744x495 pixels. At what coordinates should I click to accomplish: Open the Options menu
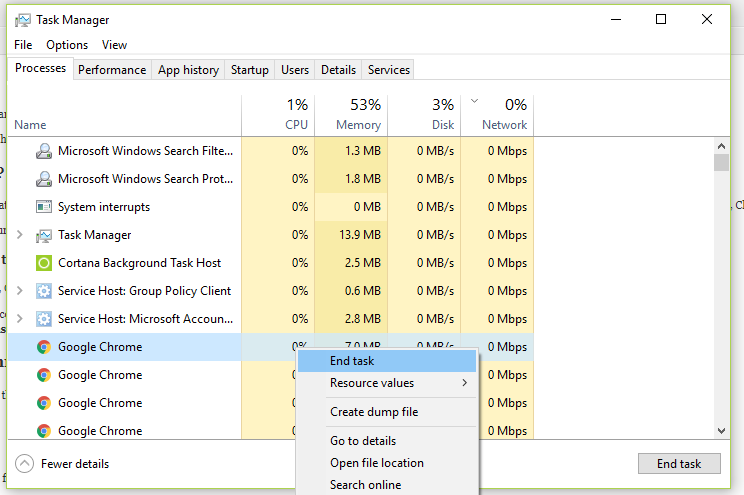pyautogui.click(x=67, y=45)
